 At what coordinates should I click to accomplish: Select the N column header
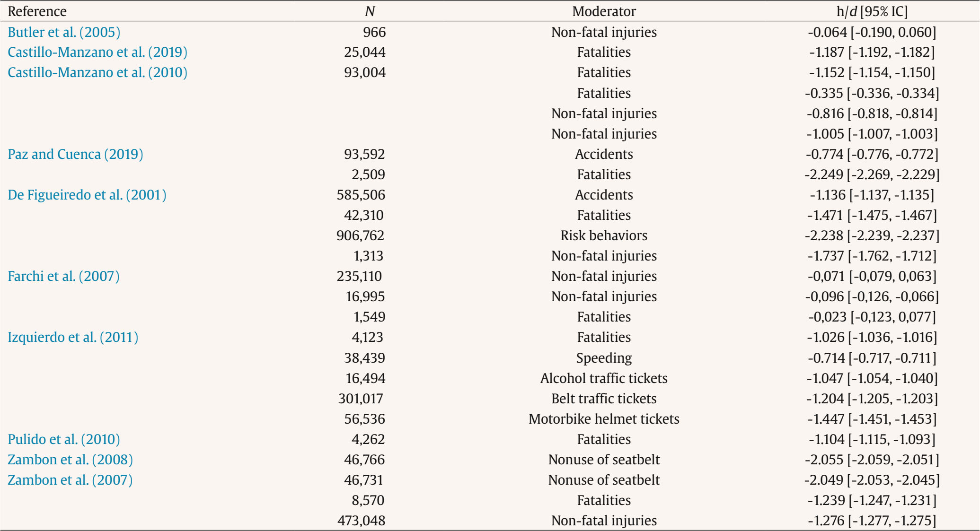370,11
